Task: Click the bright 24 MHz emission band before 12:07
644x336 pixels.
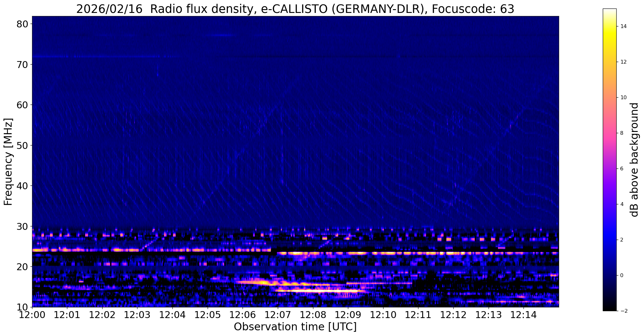Action: [x=152, y=250]
